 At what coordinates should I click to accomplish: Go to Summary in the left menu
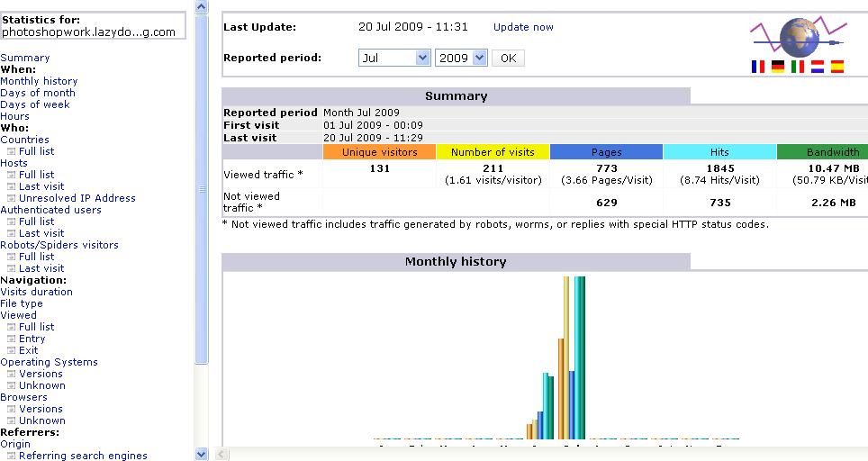coord(25,58)
